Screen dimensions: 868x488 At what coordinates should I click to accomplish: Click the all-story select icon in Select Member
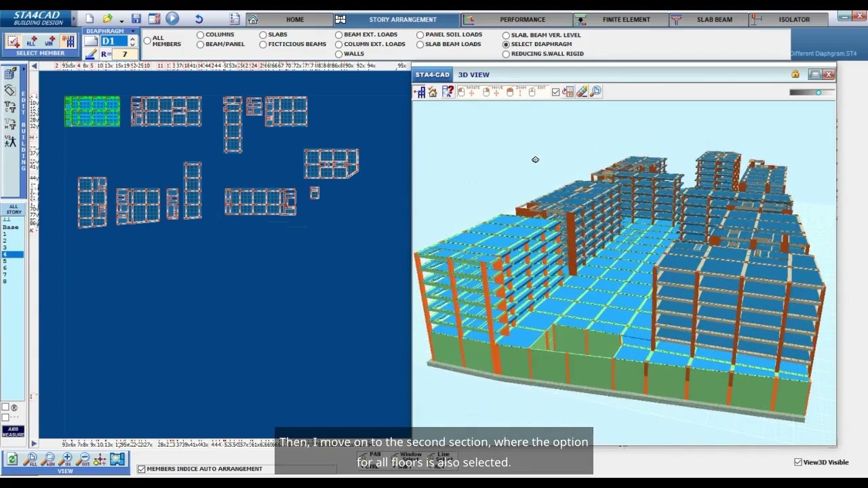click(68, 41)
